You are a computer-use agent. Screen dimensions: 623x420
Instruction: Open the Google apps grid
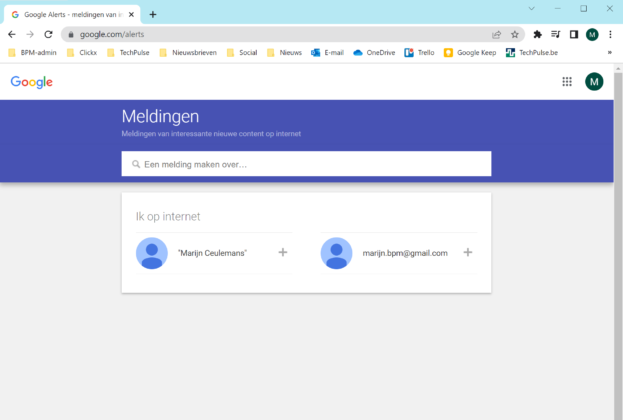click(x=567, y=82)
